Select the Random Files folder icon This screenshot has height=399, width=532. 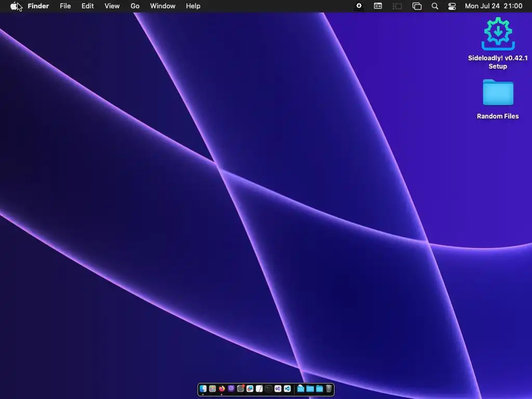coord(498,92)
